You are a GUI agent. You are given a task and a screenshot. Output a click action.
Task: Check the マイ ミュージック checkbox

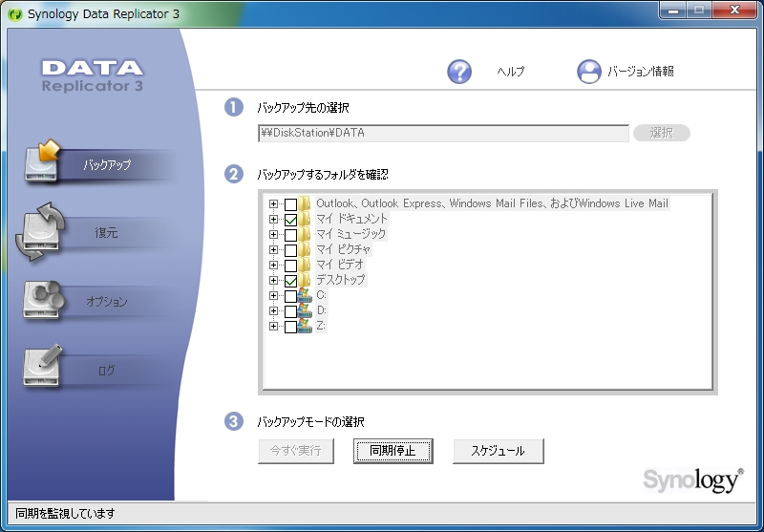pyautogui.click(x=290, y=235)
